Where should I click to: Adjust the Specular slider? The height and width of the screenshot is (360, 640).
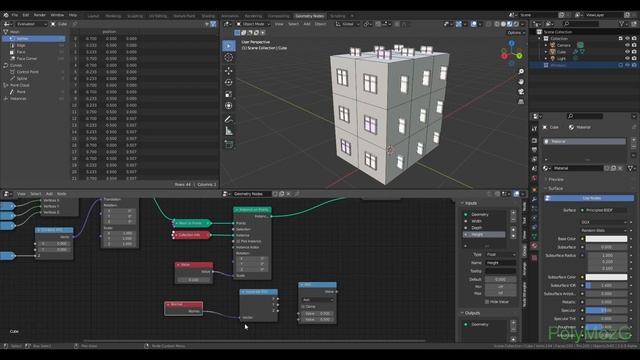pos(606,310)
